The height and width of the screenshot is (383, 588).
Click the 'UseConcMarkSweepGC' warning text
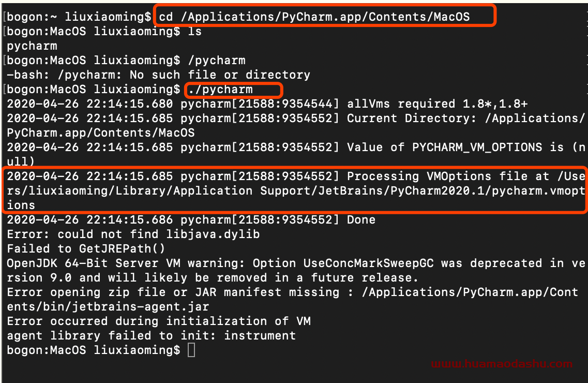tap(368, 263)
